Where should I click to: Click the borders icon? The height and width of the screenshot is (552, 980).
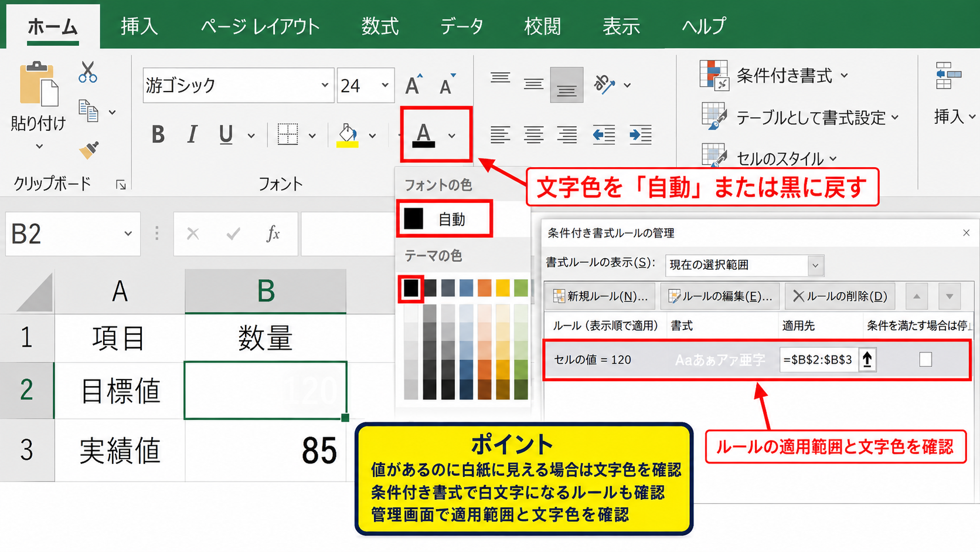[288, 135]
